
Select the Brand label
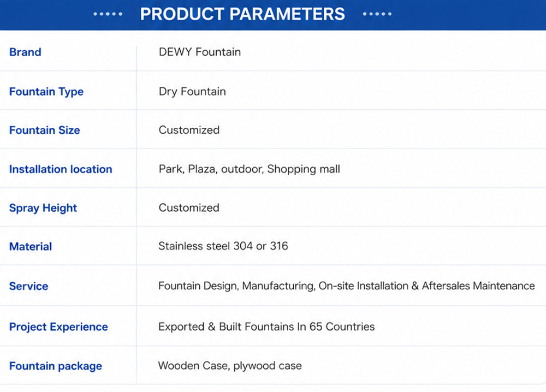25,52
